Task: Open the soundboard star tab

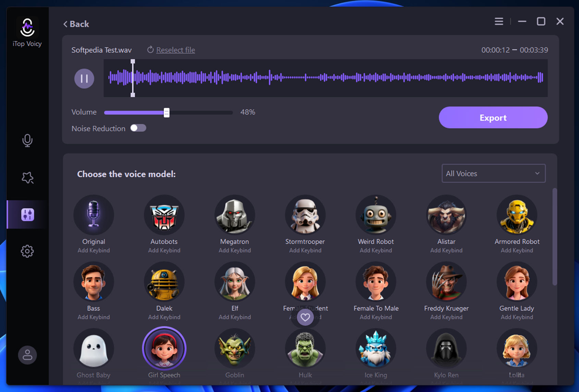Action: (x=27, y=177)
